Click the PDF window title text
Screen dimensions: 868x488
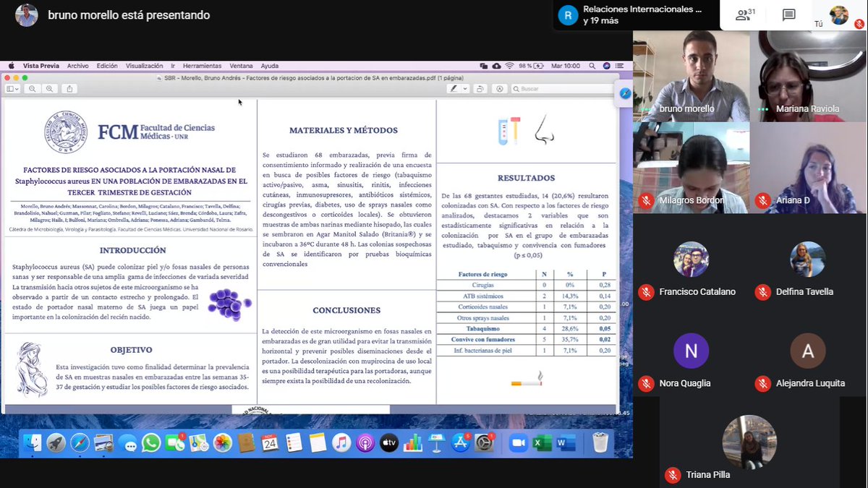[x=313, y=77]
